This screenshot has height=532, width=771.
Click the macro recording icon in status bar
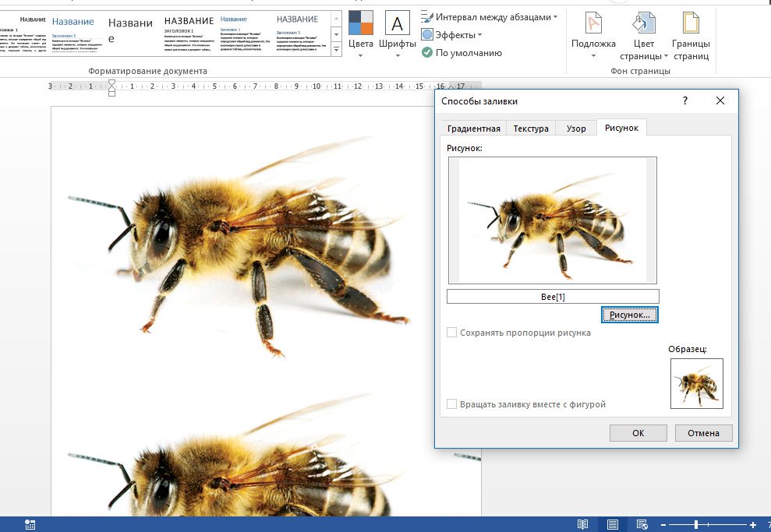tap(30, 524)
